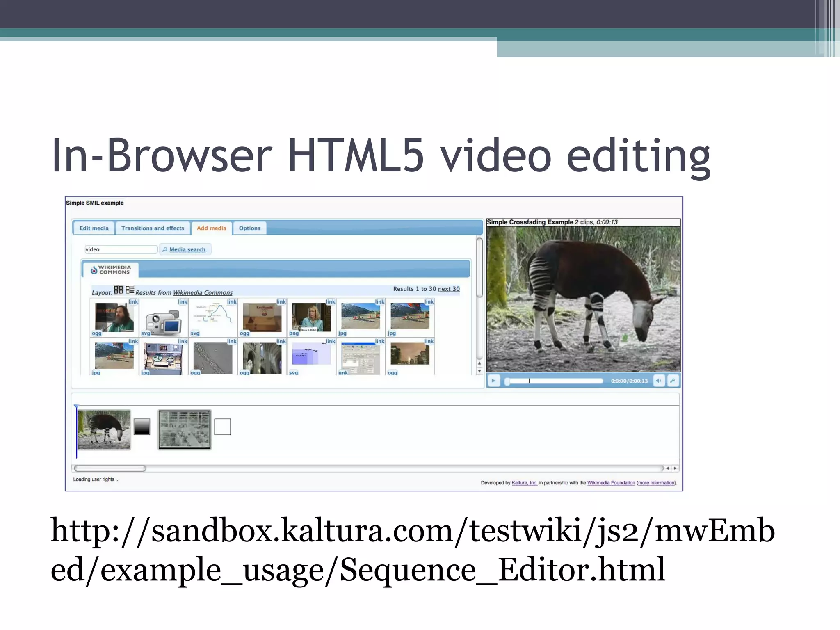Click in the video search field

tap(121, 249)
